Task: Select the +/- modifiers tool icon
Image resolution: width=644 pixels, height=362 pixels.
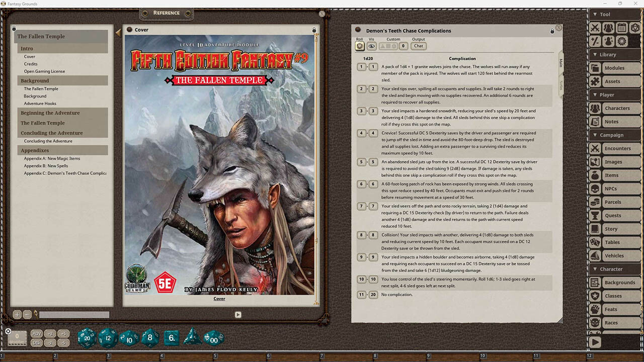Action: pos(595,41)
